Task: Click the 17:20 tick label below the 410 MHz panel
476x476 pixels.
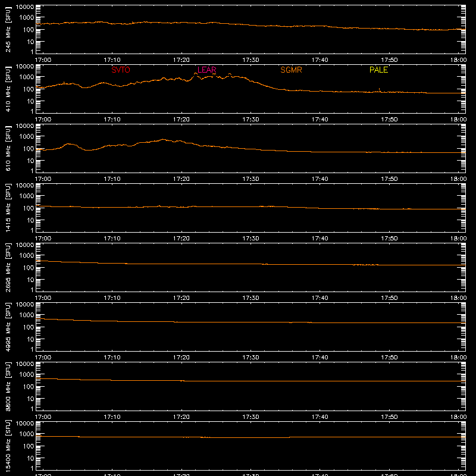Action: pyautogui.click(x=181, y=120)
